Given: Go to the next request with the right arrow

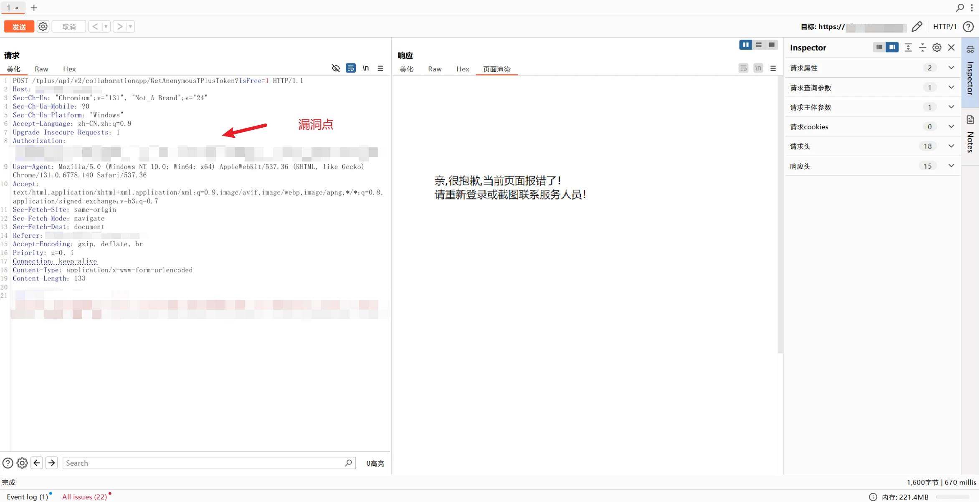Looking at the screenshot, I should click(120, 27).
